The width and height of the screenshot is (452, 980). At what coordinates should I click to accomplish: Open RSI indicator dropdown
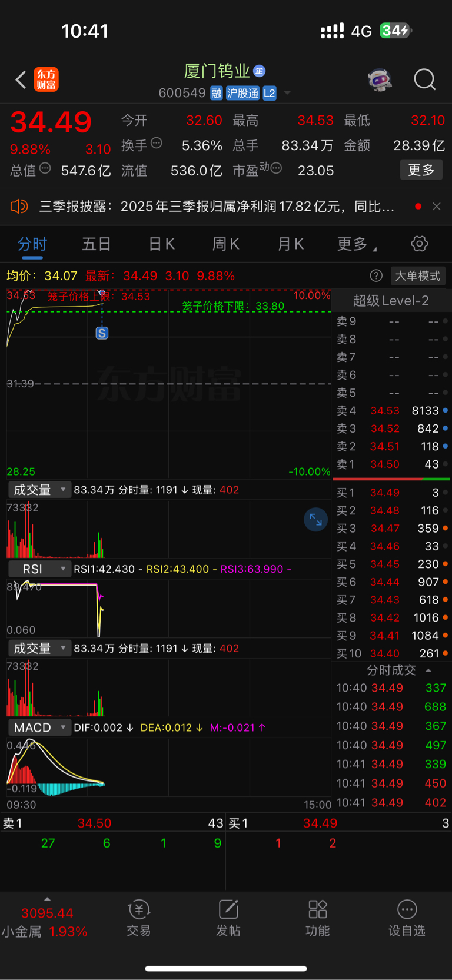point(39,569)
